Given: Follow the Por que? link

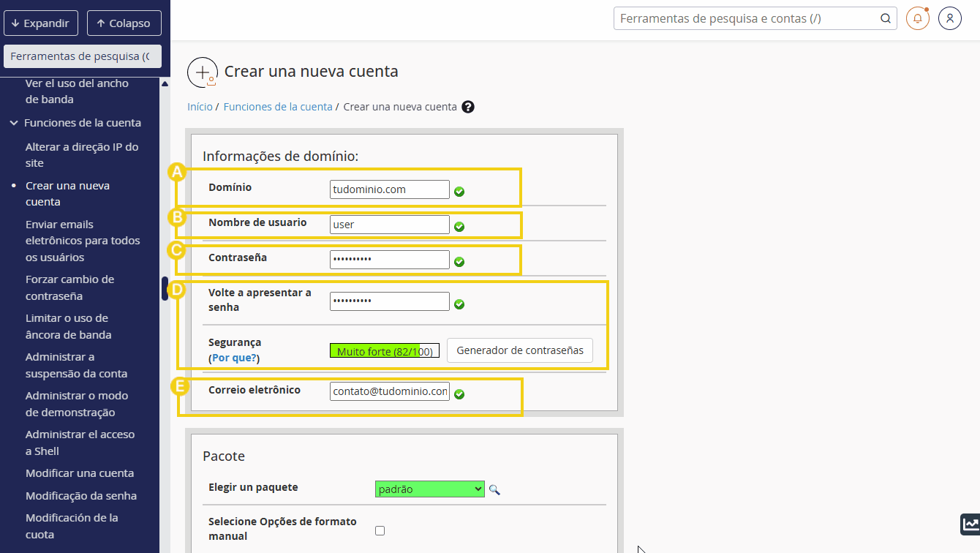Looking at the screenshot, I should click(234, 358).
